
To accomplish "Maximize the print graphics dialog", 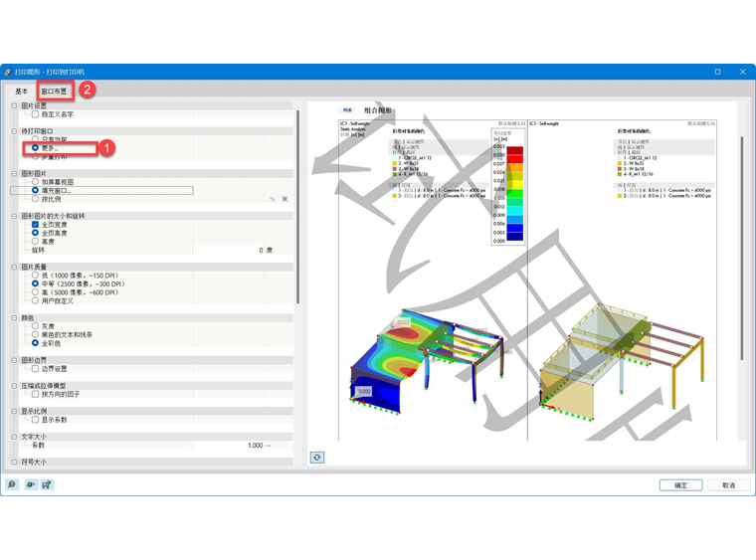I will click(717, 72).
